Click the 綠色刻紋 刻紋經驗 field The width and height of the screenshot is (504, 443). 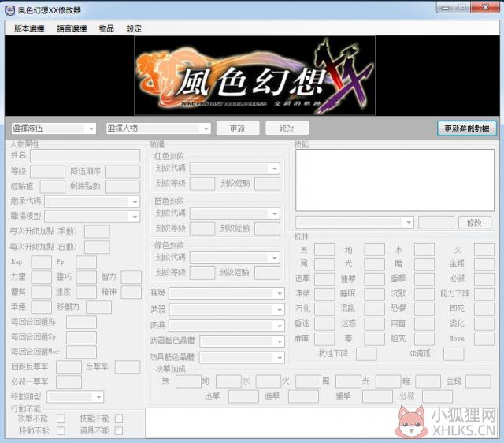point(268,273)
